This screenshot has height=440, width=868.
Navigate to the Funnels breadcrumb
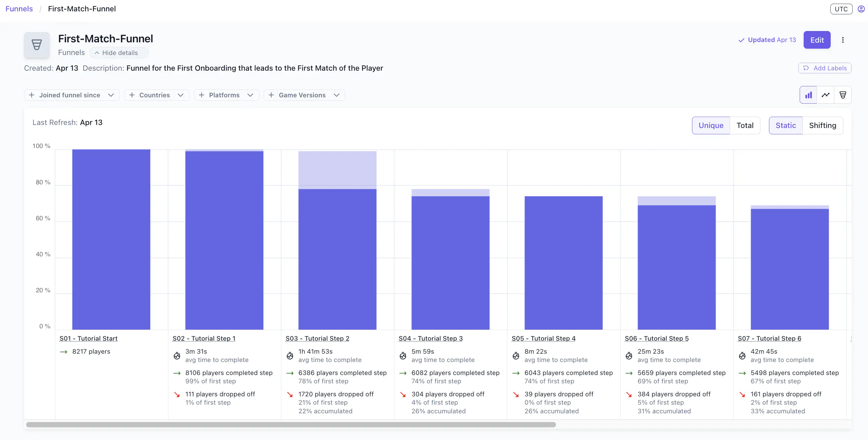[x=19, y=9]
